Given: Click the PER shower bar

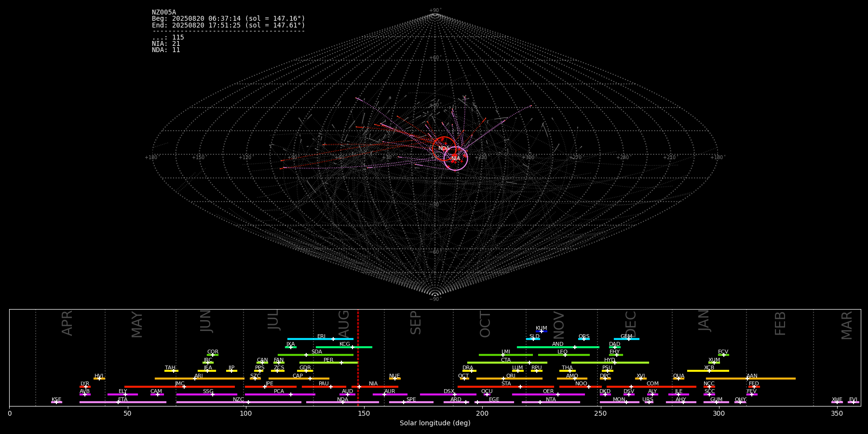Looking at the screenshot, I should (328, 363).
